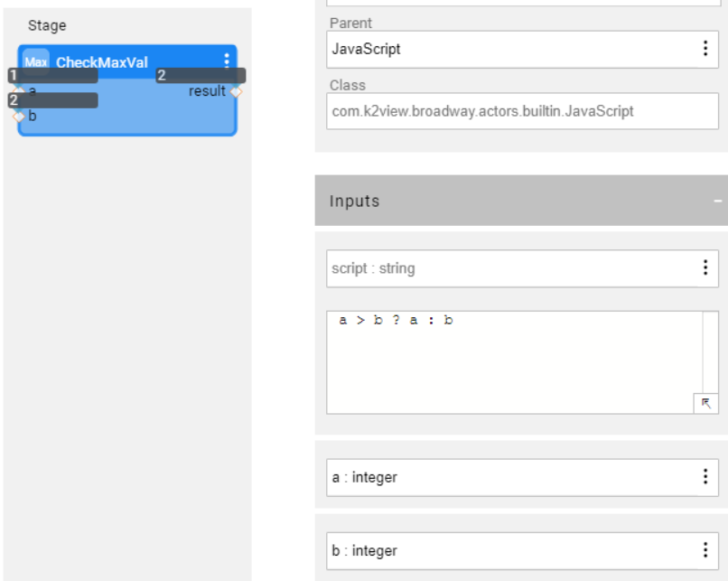Click input port b diamond connector

click(x=18, y=117)
